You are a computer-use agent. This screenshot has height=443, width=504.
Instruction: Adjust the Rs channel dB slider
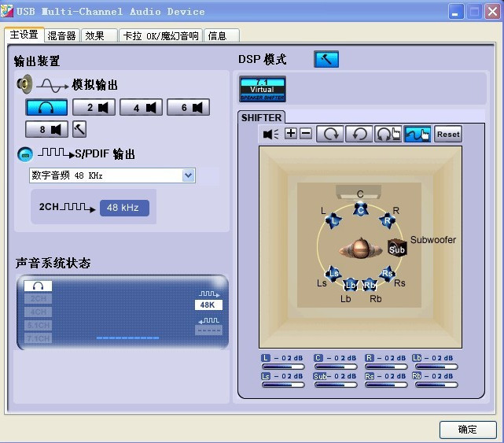(386, 385)
